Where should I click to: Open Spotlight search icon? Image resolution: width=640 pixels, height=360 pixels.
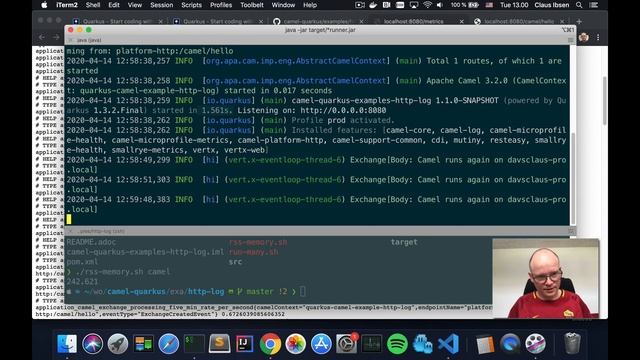[x=579, y=5]
